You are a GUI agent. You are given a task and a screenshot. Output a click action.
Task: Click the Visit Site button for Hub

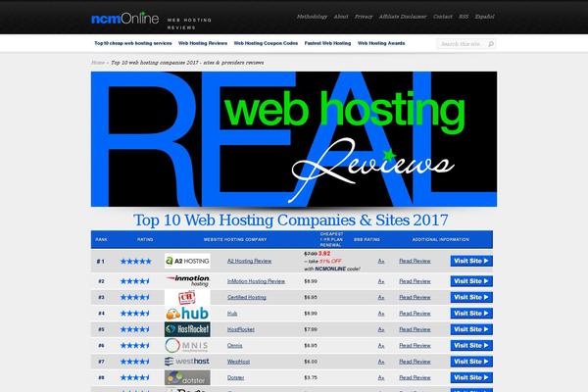click(x=471, y=314)
